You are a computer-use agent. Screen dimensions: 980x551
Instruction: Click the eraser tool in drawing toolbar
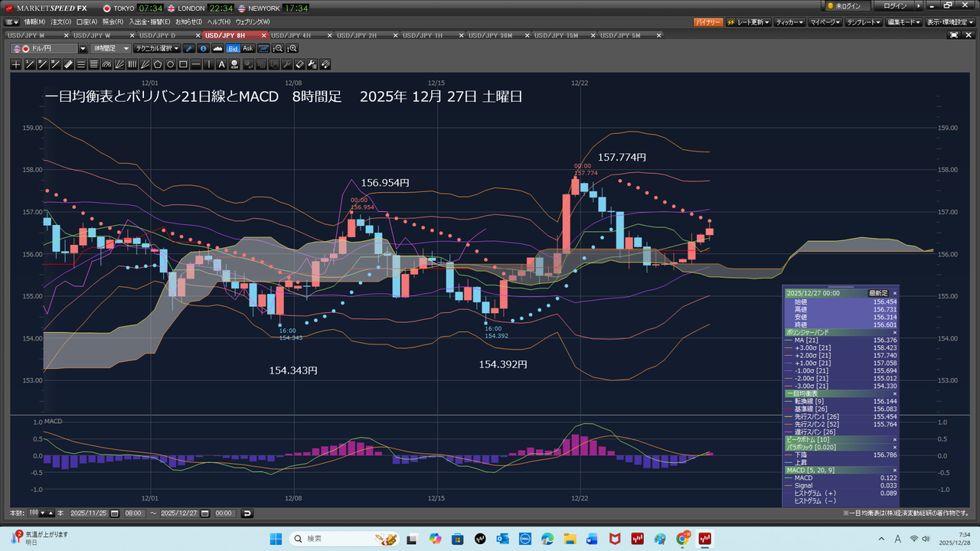click(300, 64)
